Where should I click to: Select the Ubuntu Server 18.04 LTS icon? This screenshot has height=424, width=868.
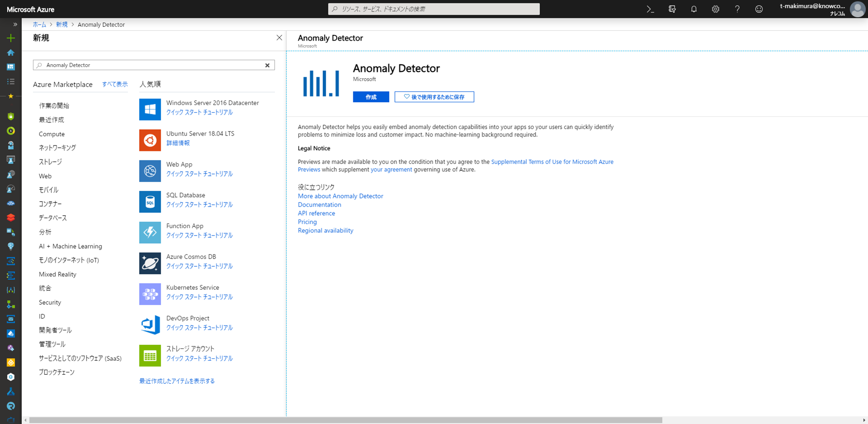click(x=150, y=140)
